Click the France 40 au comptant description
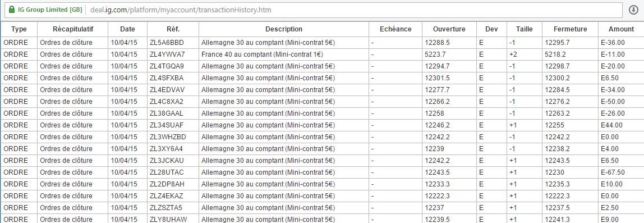 [262, 54]
